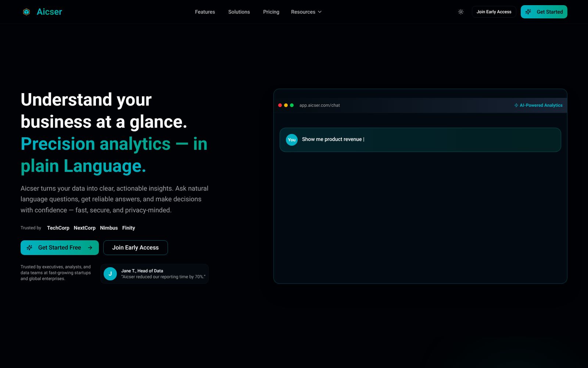Open the Pricing page link

(271, 12)
